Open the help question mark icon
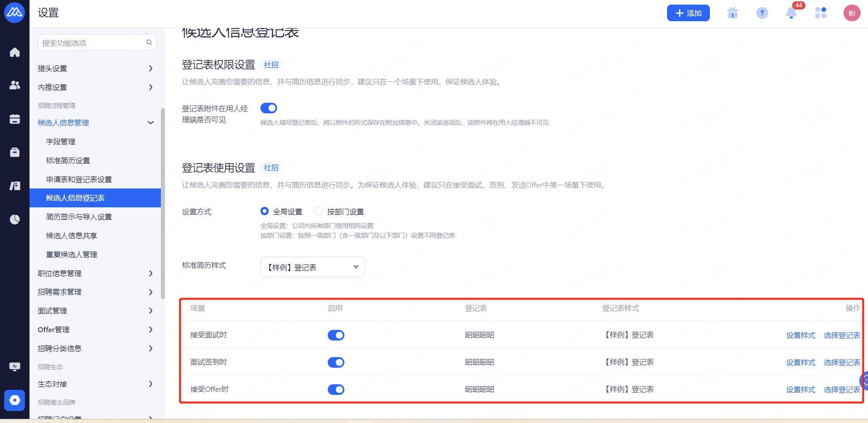868x423 pixels. click(762, 13)
